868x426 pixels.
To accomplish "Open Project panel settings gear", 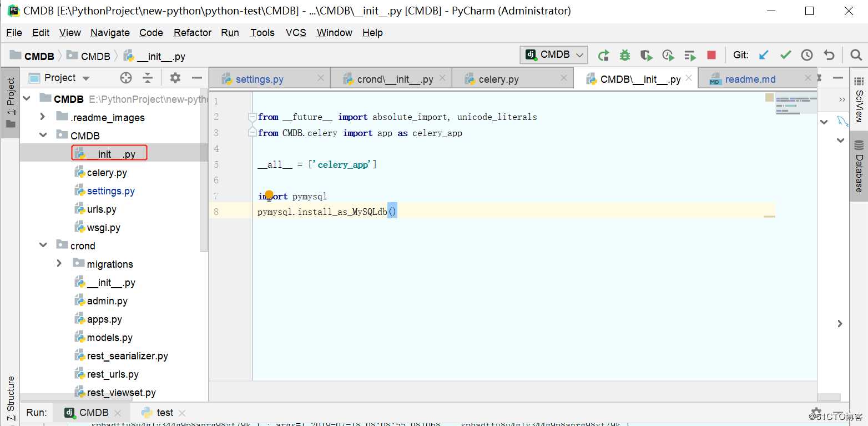I will click(x=175, y=78).
